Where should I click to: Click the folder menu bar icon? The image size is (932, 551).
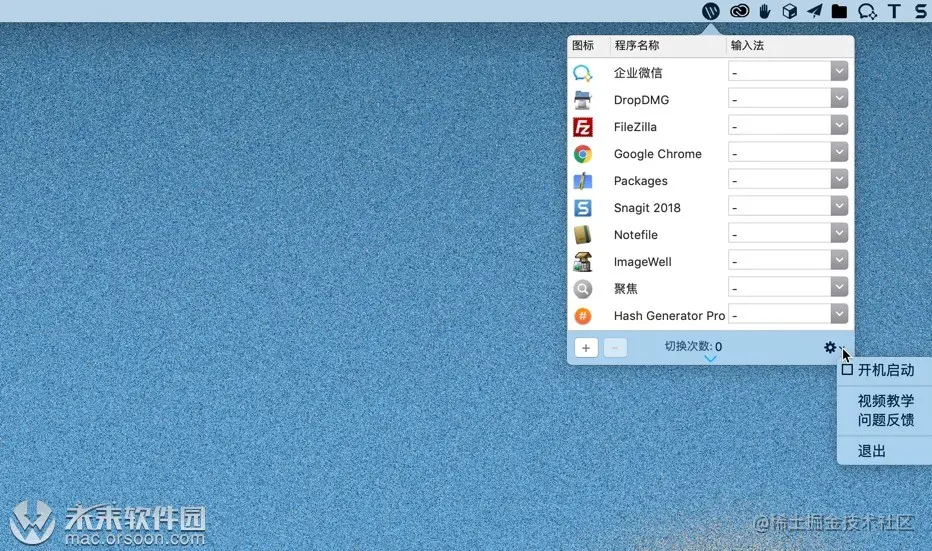click(x=839, y=11)
